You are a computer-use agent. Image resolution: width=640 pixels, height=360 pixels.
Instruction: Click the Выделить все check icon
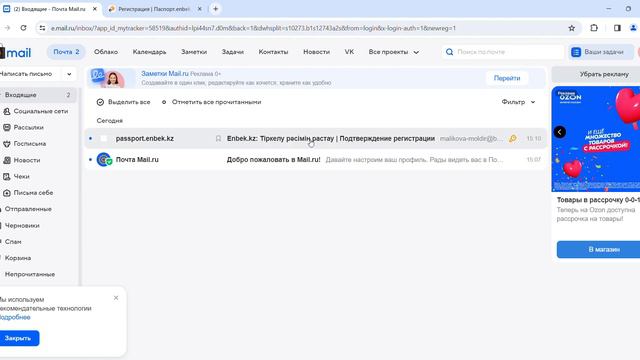[x=100, y=102]
